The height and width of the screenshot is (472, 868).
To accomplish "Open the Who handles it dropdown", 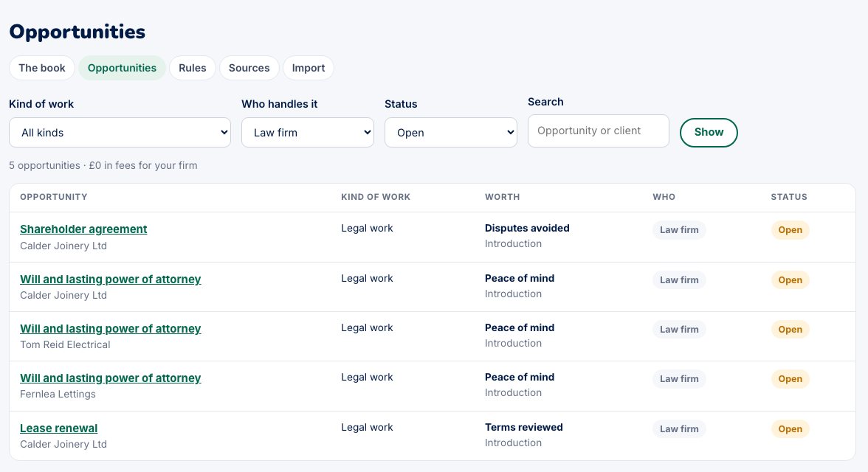I will (308, 132).
